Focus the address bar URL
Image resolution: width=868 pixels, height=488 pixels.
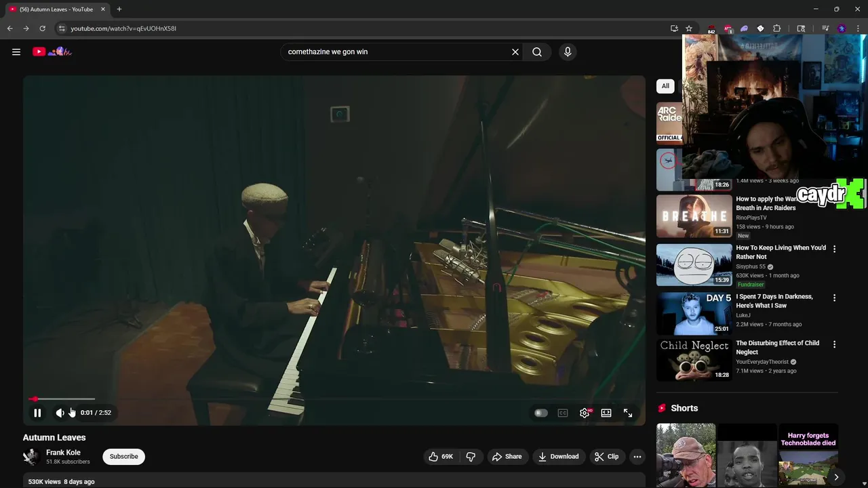[123, 28]
